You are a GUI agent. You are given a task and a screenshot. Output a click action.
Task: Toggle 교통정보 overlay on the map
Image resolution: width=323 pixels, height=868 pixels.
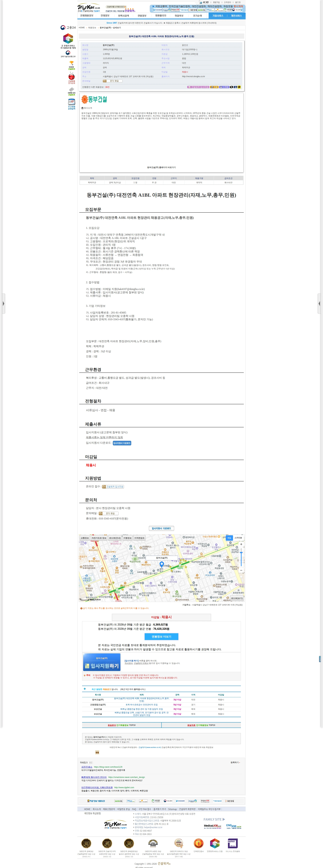[x=85, y=538]
